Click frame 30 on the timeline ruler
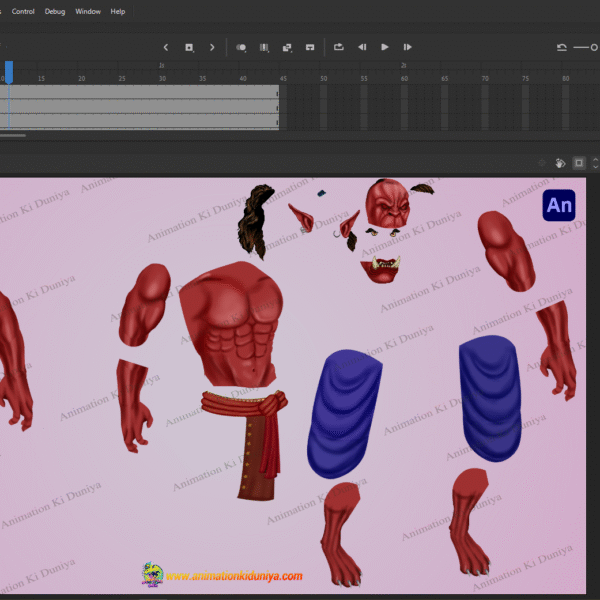 [x=162, y=78]
